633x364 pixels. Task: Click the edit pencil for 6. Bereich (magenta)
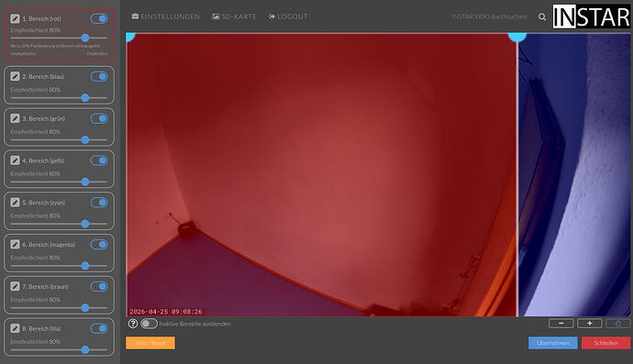(15, 244)
